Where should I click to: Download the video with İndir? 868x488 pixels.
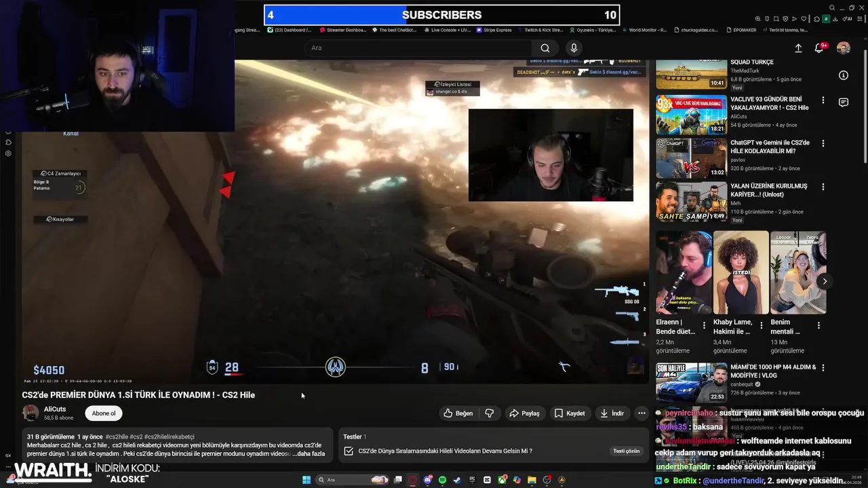point(612,413)
